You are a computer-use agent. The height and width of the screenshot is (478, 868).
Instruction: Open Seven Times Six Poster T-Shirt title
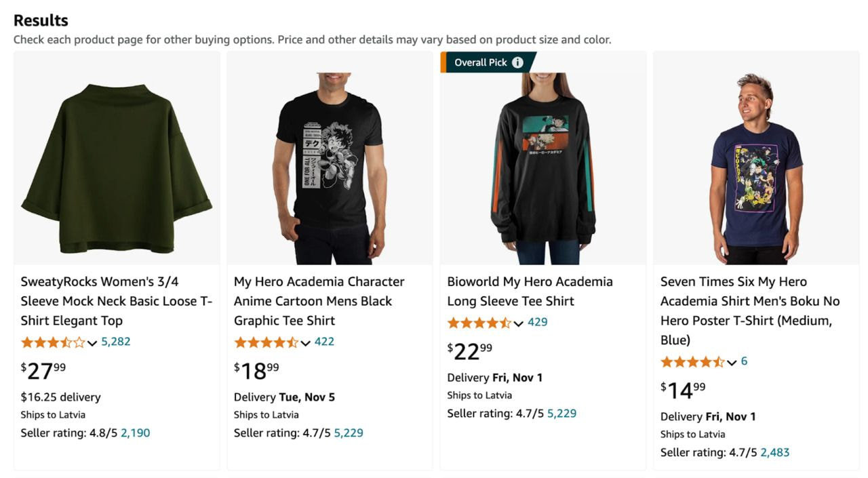click(750, 311)
